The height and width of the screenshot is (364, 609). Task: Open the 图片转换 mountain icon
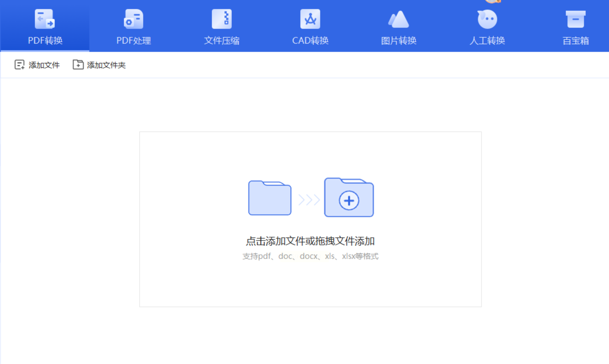(x=398, y=19)
